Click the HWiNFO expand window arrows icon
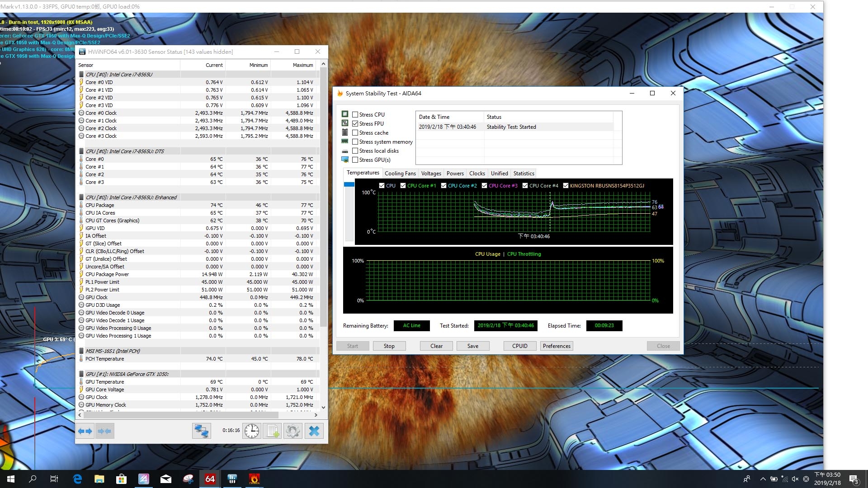868x488 pixels. [85, 431]
